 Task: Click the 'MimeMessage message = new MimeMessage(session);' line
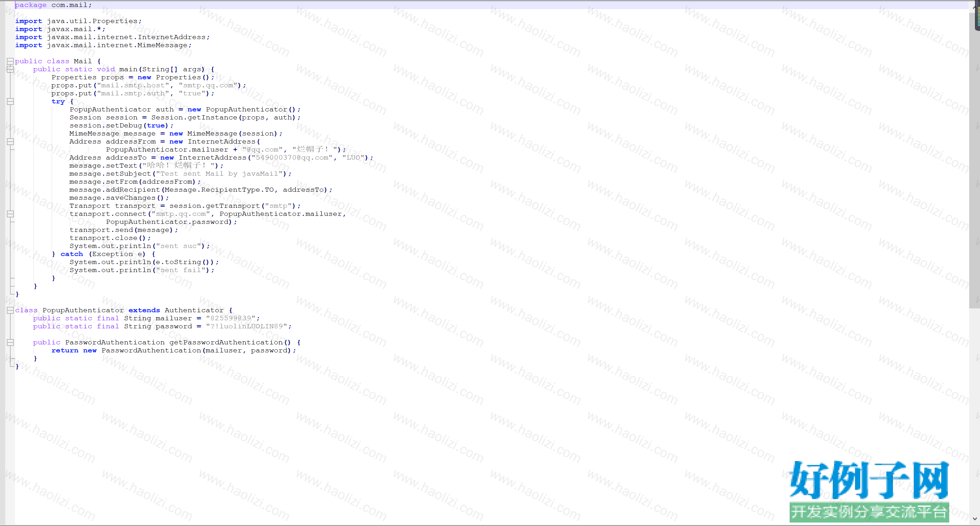coord(176,133)
